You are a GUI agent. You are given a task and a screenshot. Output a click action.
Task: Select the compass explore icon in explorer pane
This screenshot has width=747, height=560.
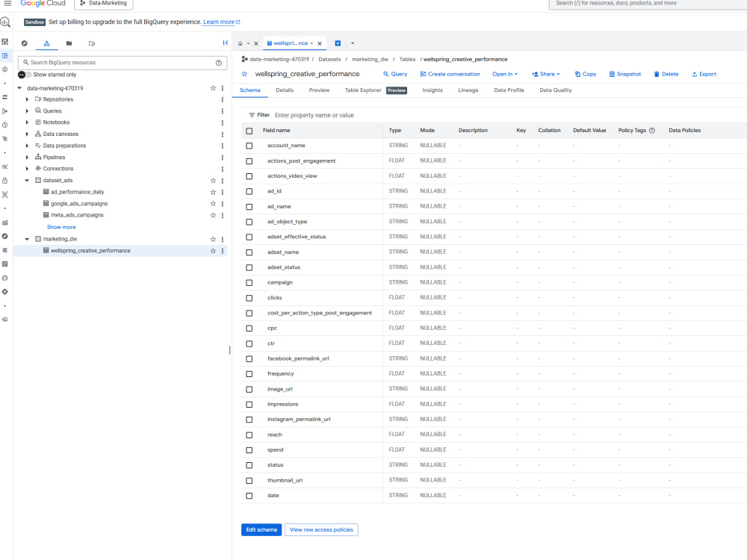25,43
